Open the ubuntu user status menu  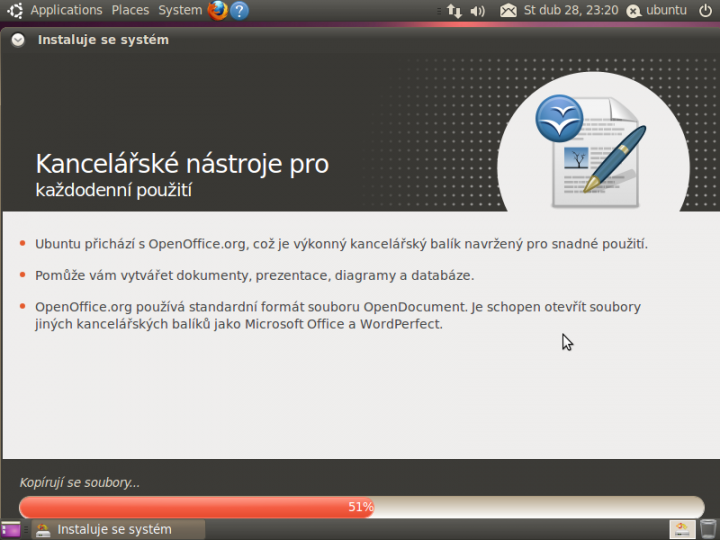pyautogui.click(x=657, y=10)
